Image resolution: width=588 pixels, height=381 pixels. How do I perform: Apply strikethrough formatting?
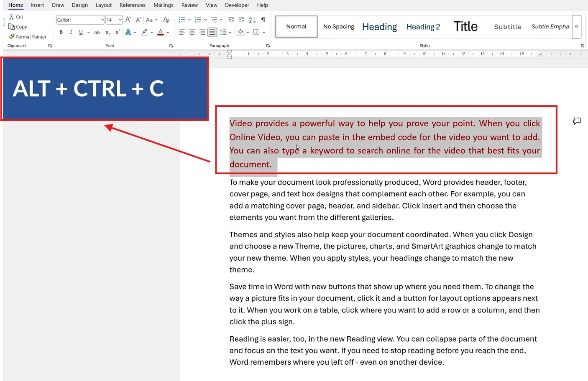[97, 32]
